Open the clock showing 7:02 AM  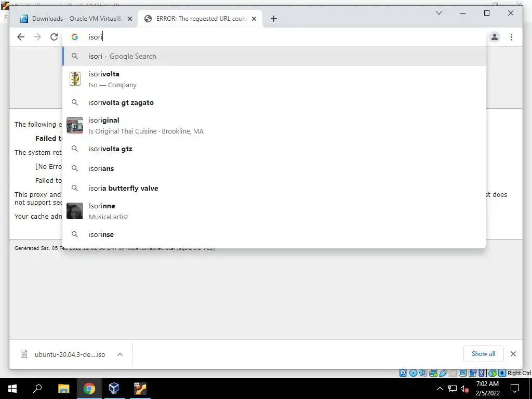487,389
